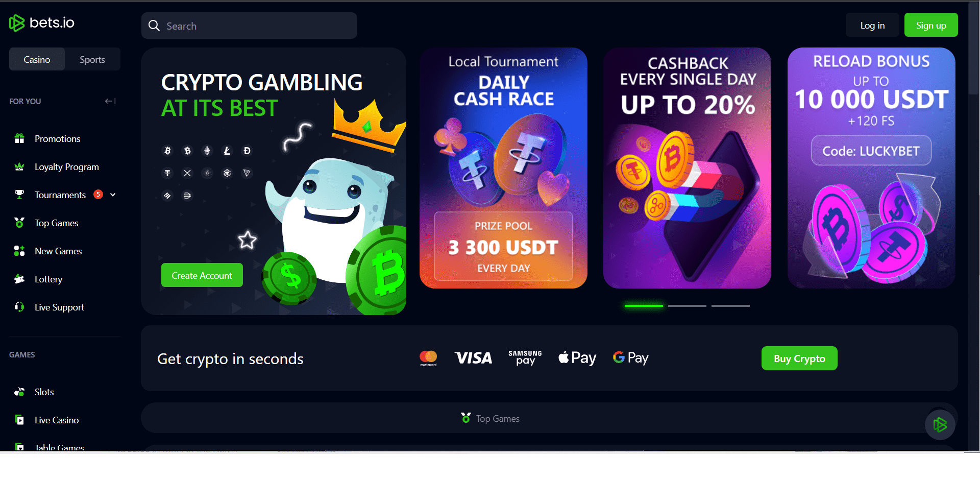Collapse the sidebar with arrow icon
Screen dimensions: 980x480
110,101
